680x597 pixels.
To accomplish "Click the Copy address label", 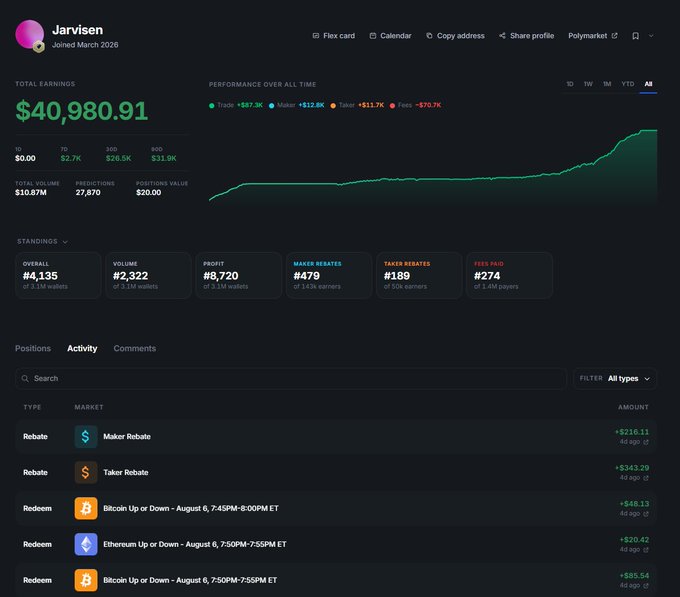I will pyautogui.click(x=461, y=36).
